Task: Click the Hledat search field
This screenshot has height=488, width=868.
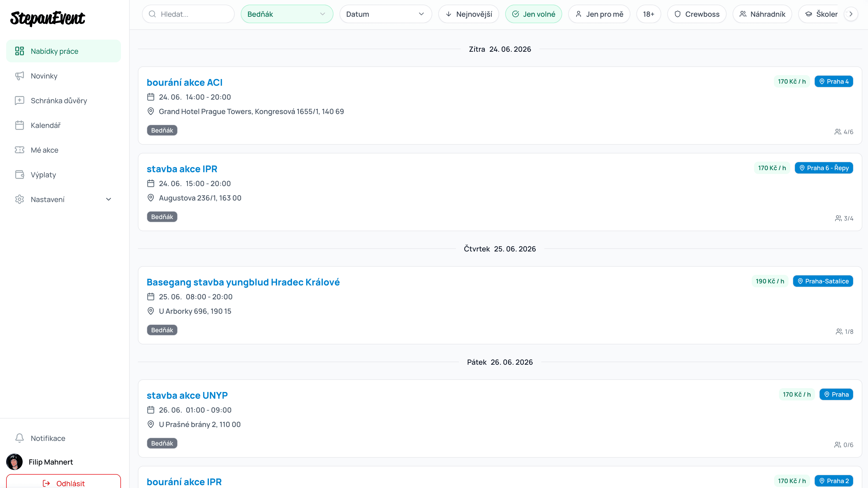Action: tap(188, 14)
